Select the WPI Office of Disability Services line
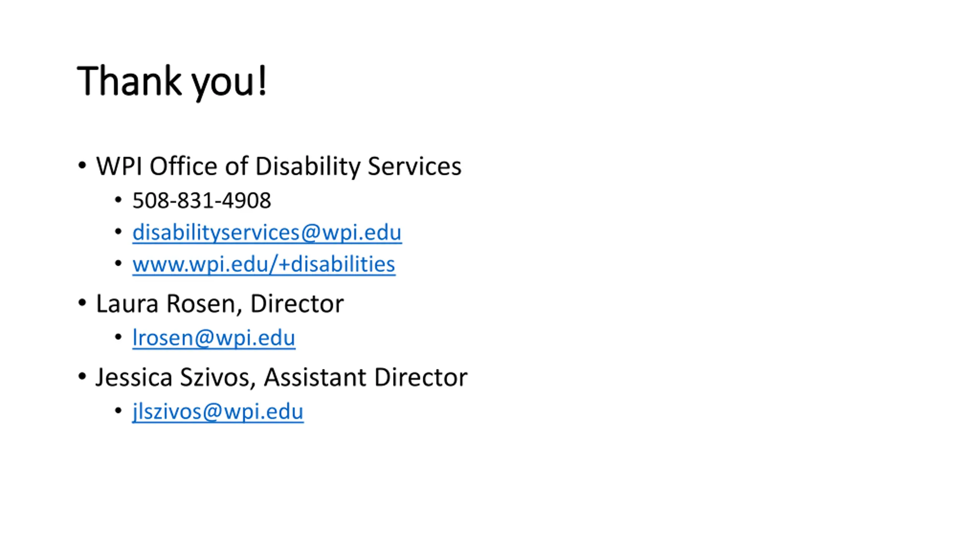Viewport: 980px width, 551px height. coord(279,166)
